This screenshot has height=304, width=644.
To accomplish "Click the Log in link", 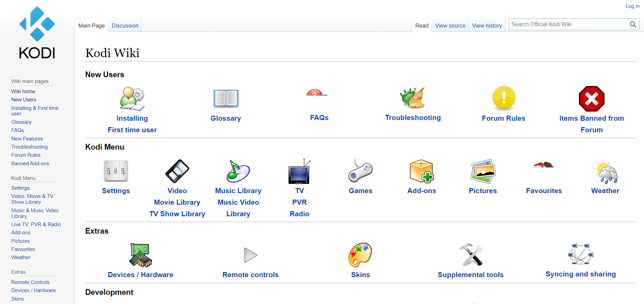I will click(632, 6).
